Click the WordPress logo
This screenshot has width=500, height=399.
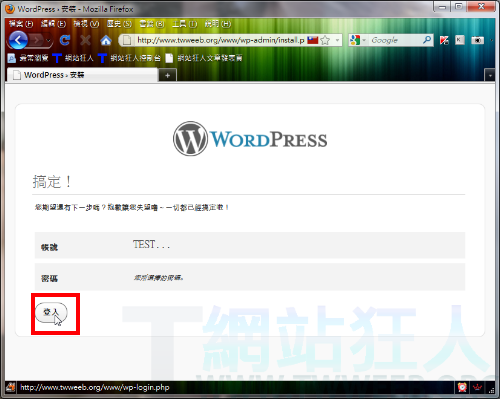pos(250,139)
